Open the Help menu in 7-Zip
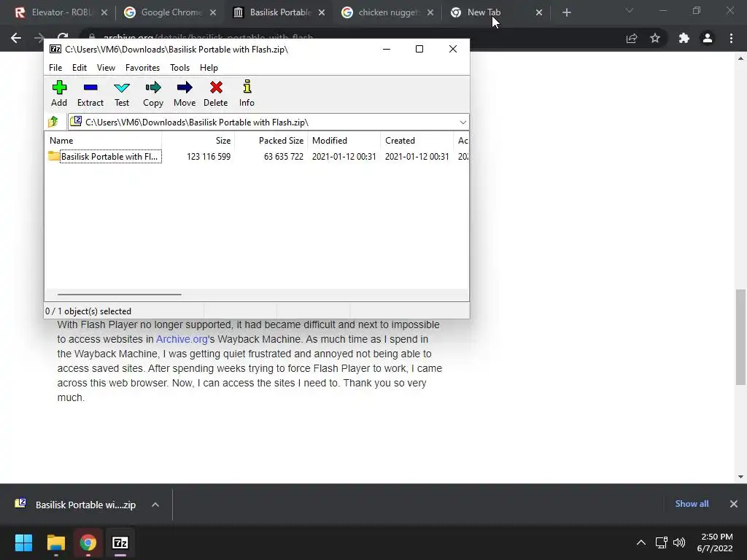The width and height of the screenshot is (747, 560). coord(209,68)
